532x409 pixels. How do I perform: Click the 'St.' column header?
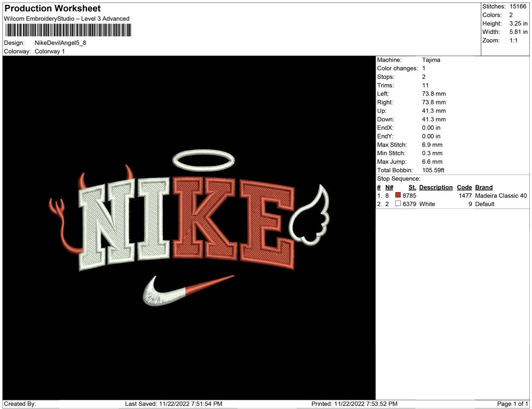tap(412, 187)
